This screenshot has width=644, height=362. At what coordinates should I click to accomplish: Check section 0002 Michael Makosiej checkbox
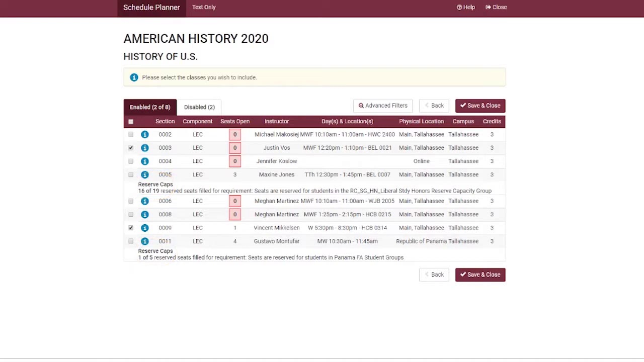point(131,134)
